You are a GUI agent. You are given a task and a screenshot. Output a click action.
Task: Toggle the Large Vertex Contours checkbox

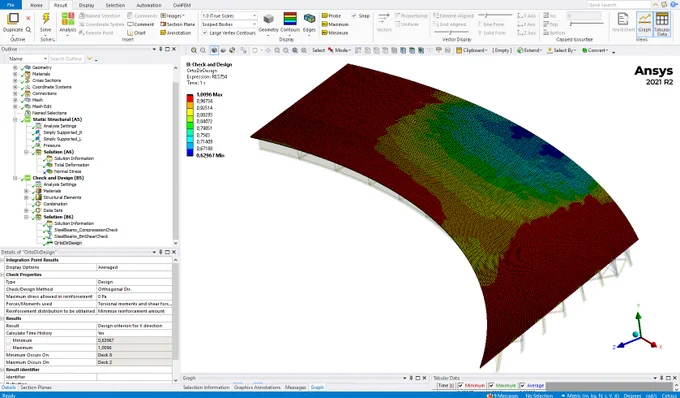click(x=205, y=33)
